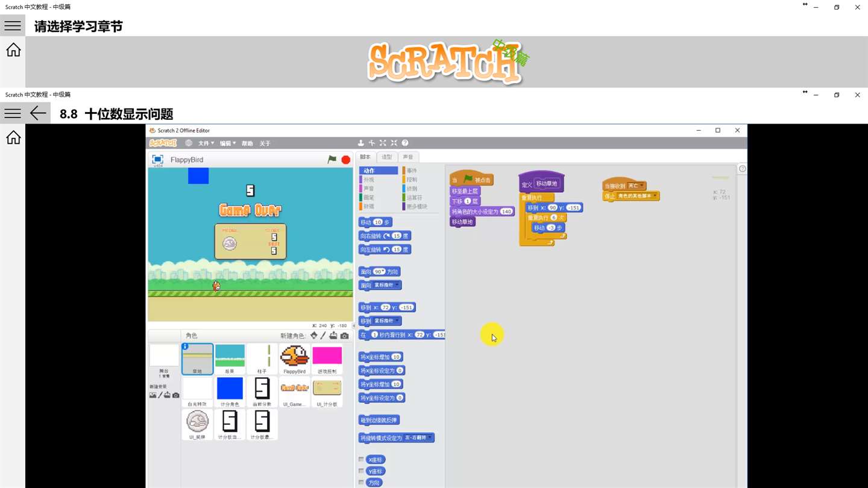The height and width of the screenshot is (488, 868).
Task: Open the 90 direction dropdown in 面向 block
Action: point(379,272)
